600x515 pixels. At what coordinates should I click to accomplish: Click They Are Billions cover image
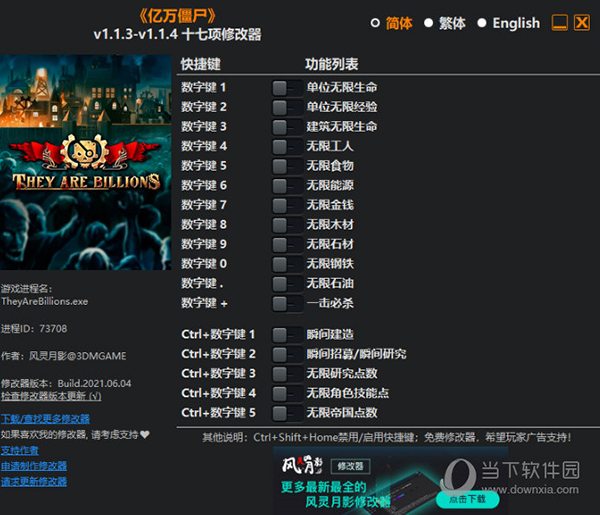coord(85,162)
